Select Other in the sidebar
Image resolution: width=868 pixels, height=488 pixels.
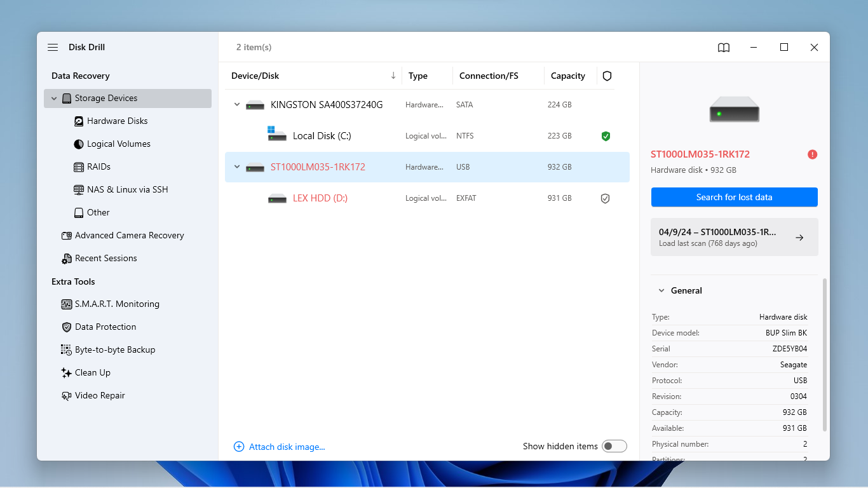(x=98, y=213)
